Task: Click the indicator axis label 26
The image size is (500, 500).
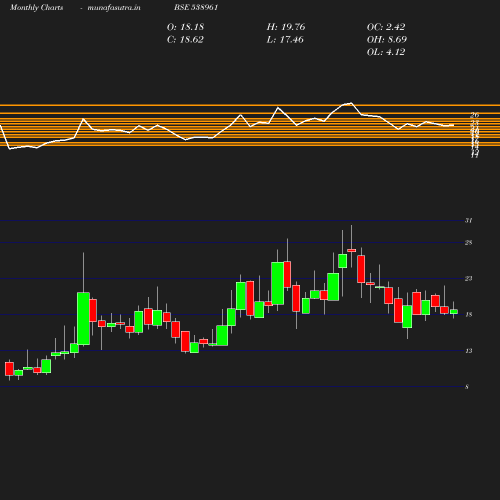Action: click(x=474, y=115)
